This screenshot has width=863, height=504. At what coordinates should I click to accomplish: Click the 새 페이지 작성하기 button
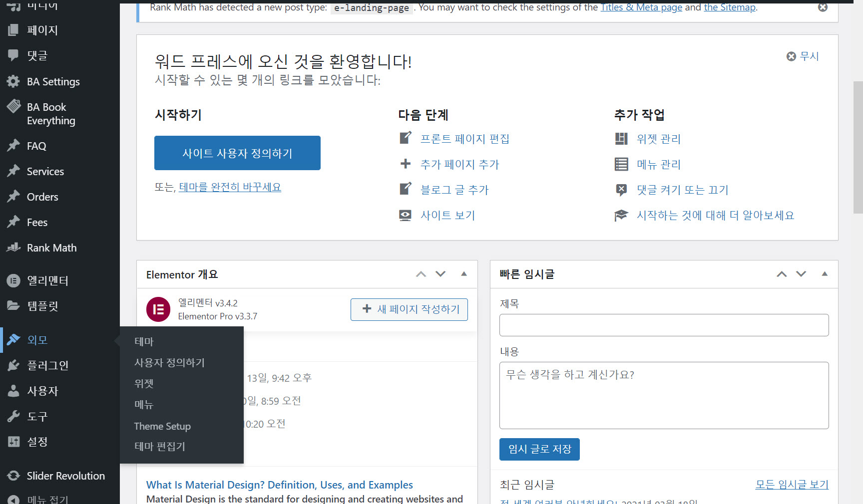[x=409, y=309]
